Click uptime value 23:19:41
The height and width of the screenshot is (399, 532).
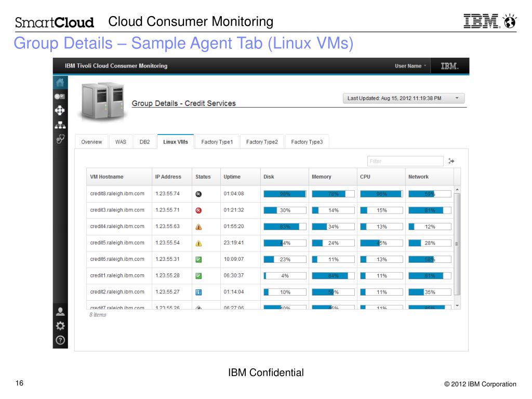coord(234,243)
